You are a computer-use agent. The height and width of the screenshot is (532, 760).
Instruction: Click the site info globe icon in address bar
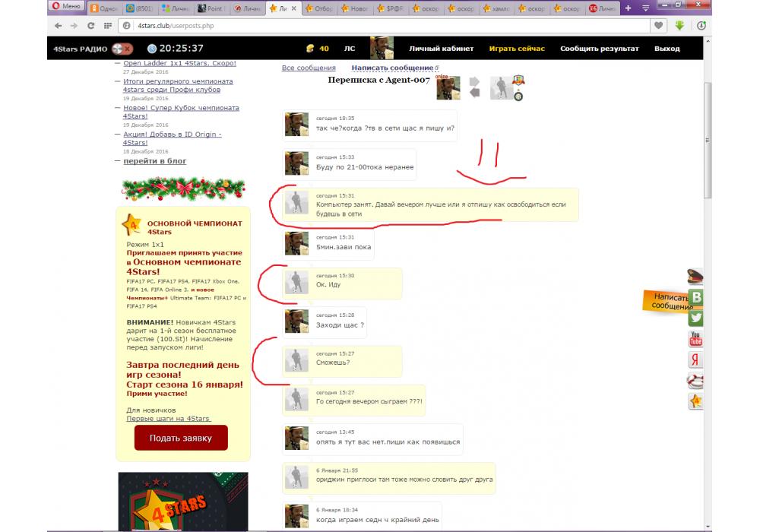coord(126,26)
